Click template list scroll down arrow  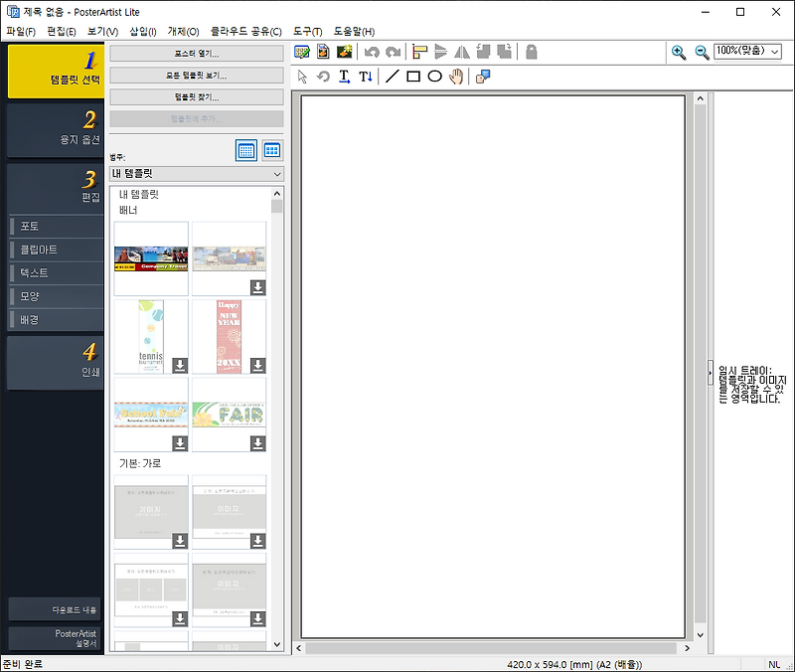[x=277, y=644]
